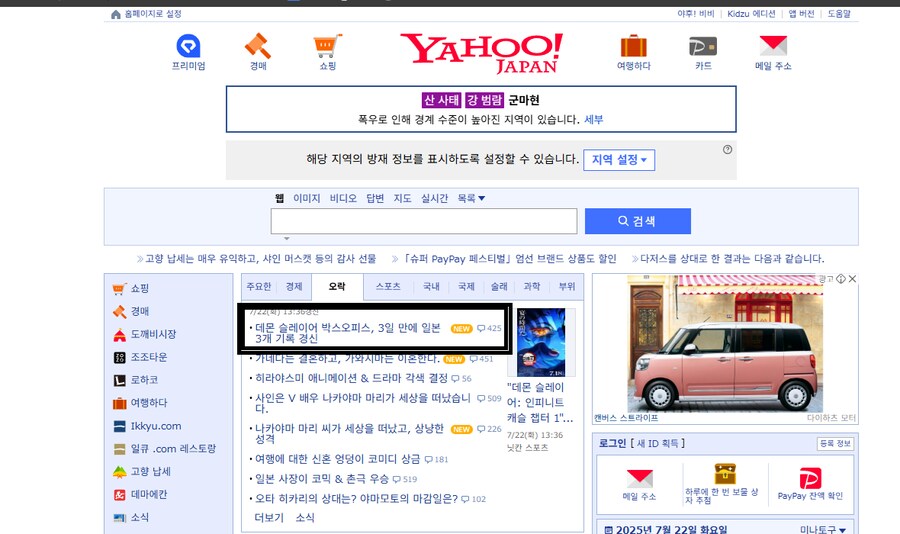
Task: Open the 메일 주소 mail icon at top
Action: point(773,45)
